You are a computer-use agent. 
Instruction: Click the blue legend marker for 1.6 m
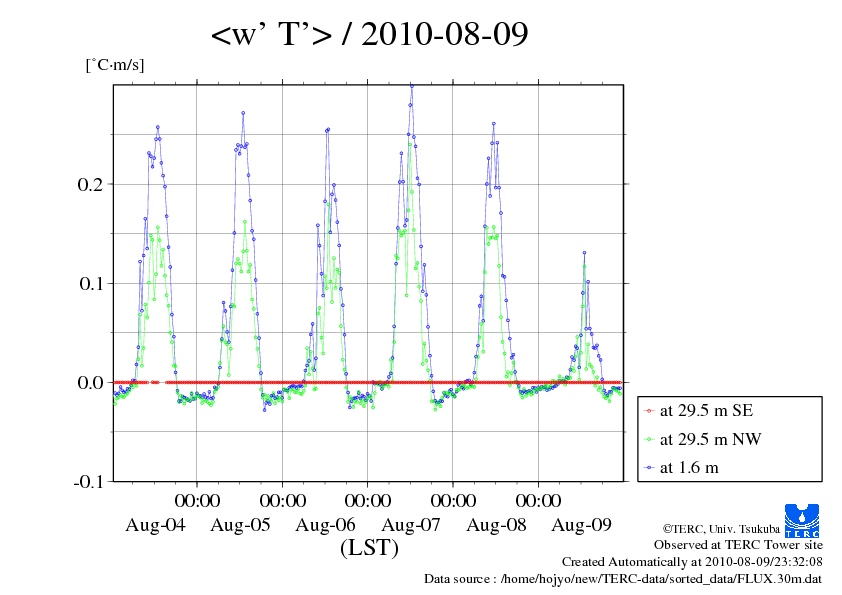(649, 468)
